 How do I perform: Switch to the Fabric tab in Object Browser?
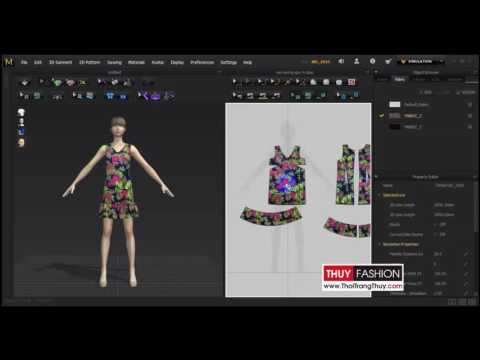tap(400, 79)
